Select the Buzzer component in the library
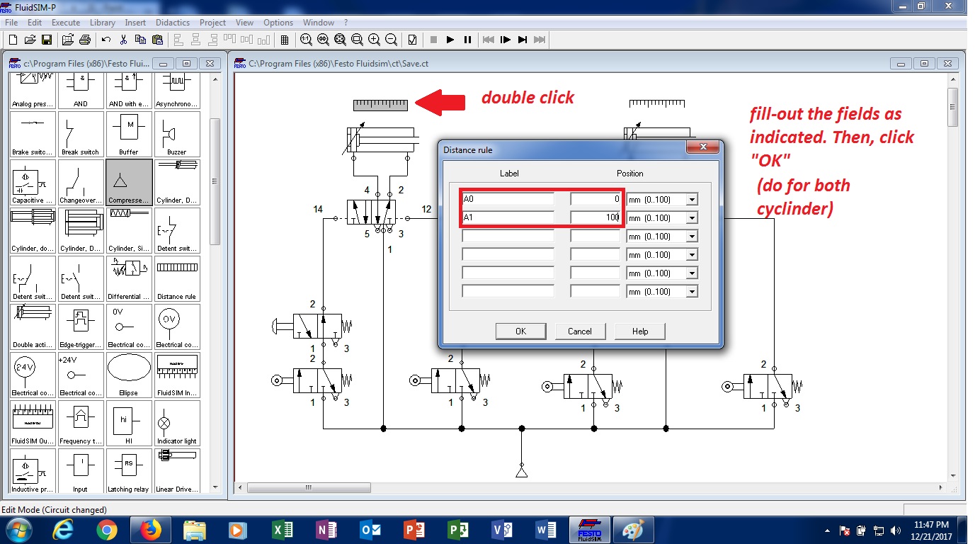The height and width of the screenshot is (544, 980). (x=176, y=134)
